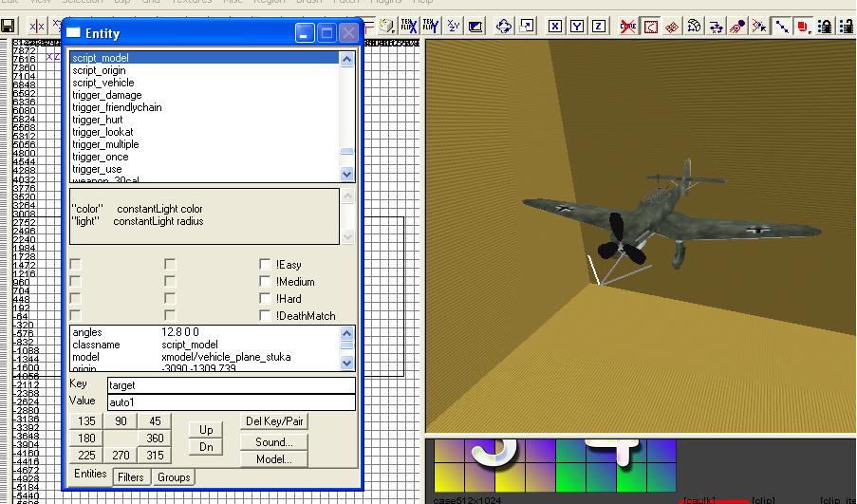Click the blue Y axis toolbar button
The width and height of the screenshot is (857, 504).
(577, 26)
